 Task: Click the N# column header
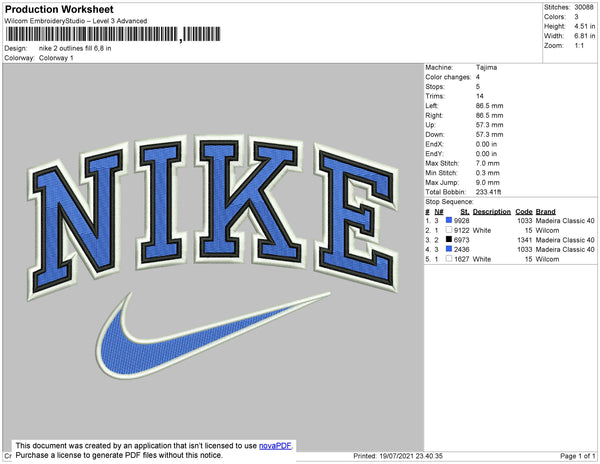coord(439,212)
